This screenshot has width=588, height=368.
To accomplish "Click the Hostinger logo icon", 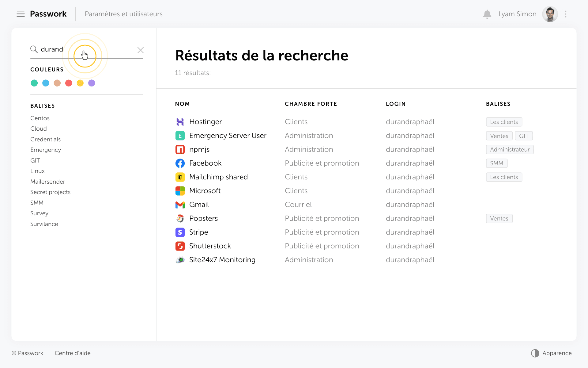I will pos(180,122).
